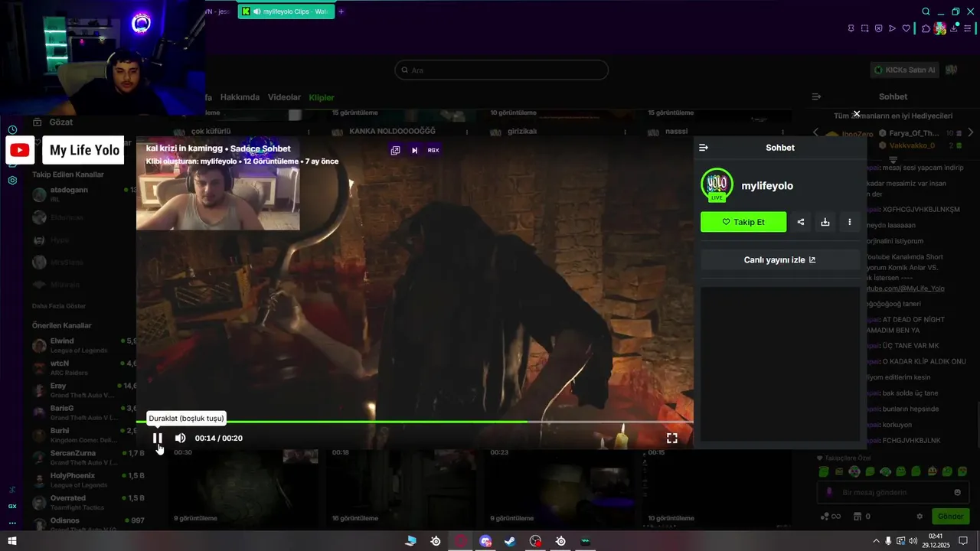
Task: Switch to the Videolar tab
Action: [284, 97]
